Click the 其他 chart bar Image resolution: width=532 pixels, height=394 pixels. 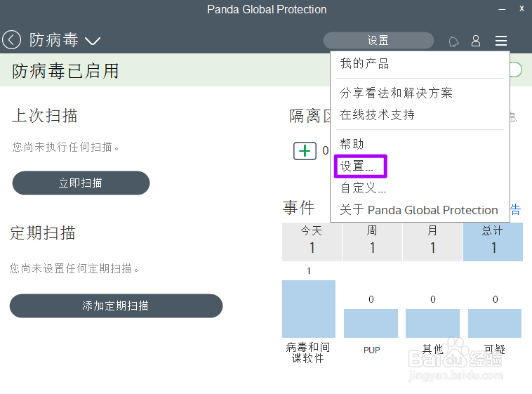432,323
